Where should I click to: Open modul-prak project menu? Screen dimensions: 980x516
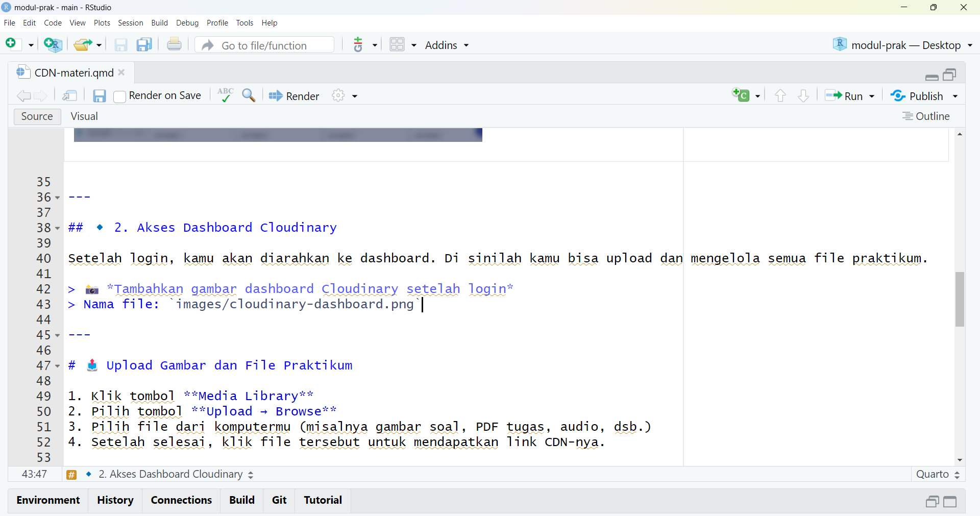pyautogui.click(x=903, y=45)
